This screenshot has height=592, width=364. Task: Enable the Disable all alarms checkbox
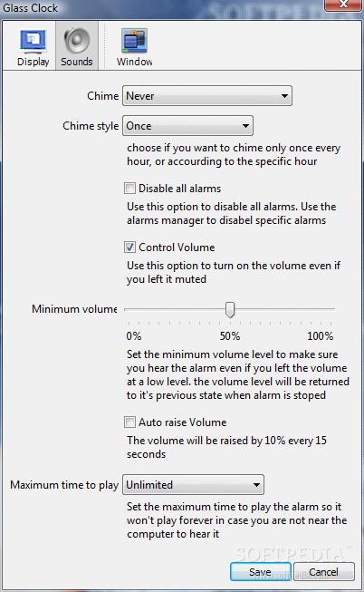(x=129, y=188)
